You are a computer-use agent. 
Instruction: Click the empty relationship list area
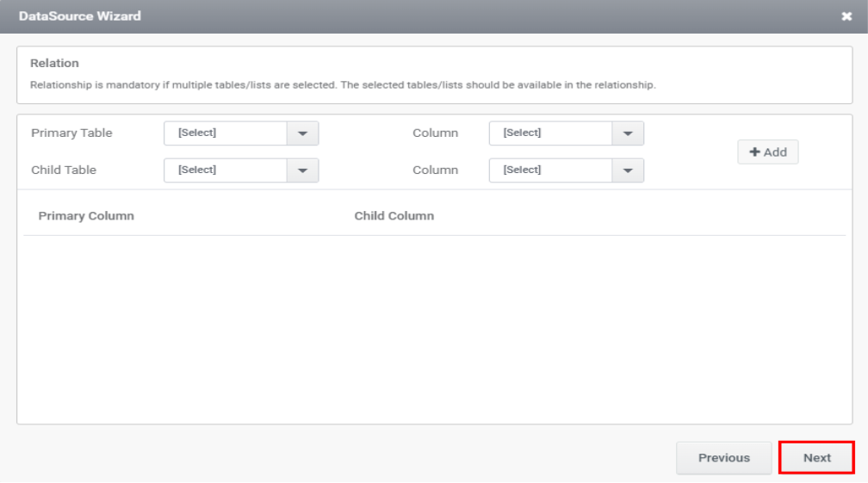pos(434,327)
